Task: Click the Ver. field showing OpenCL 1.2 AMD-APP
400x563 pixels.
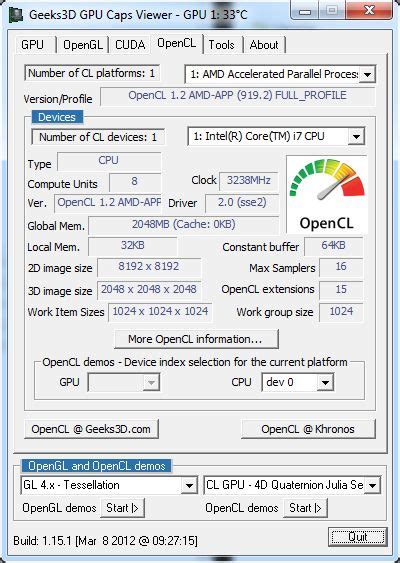Action: pos(108,203)
